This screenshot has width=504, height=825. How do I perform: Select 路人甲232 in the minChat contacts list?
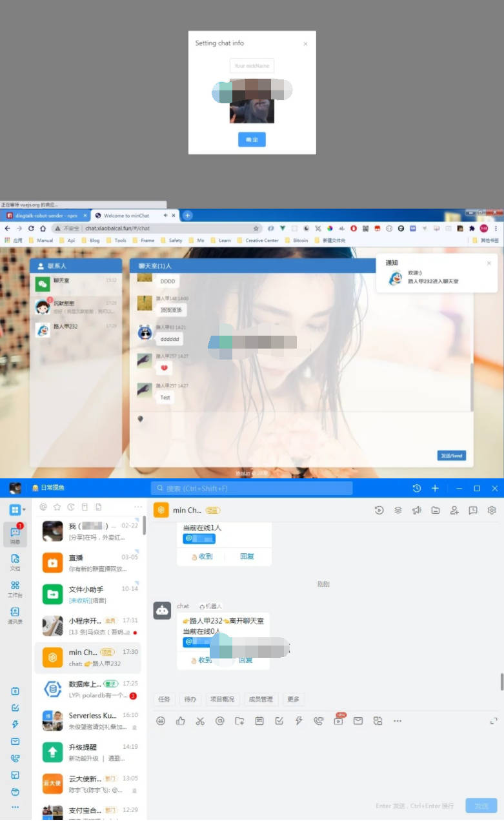click(76, 329)
